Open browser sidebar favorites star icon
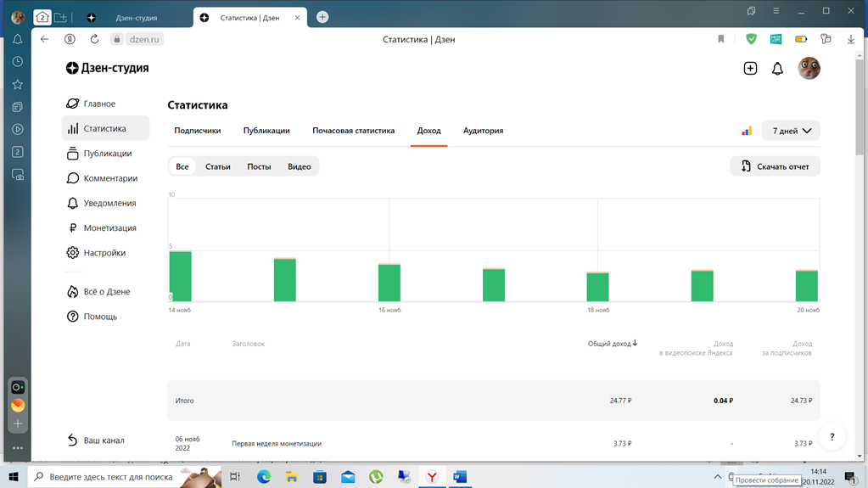 click(18, 84)
